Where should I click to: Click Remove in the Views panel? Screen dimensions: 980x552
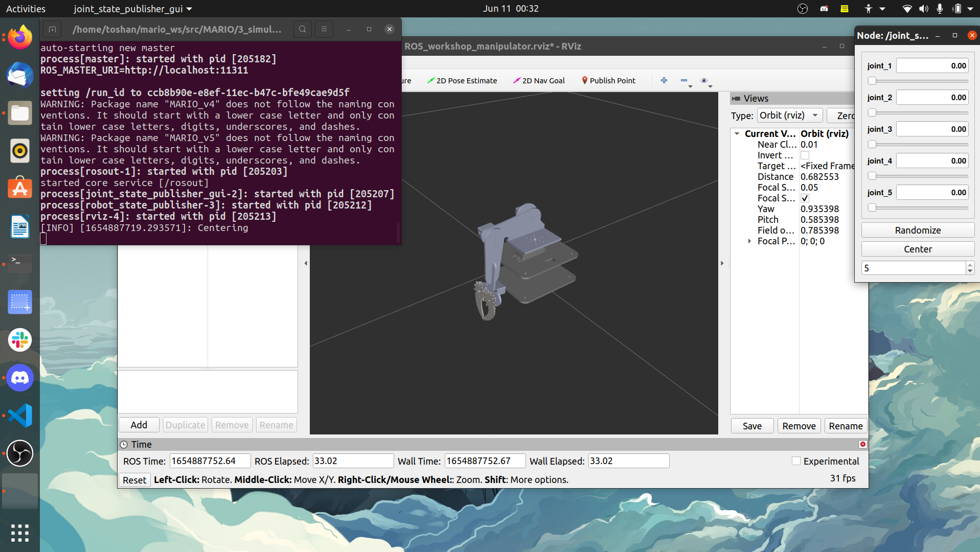click(799, 426)
